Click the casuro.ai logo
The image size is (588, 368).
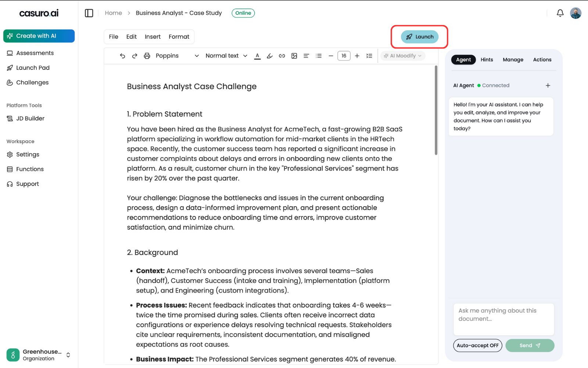(x=39, y=13)
